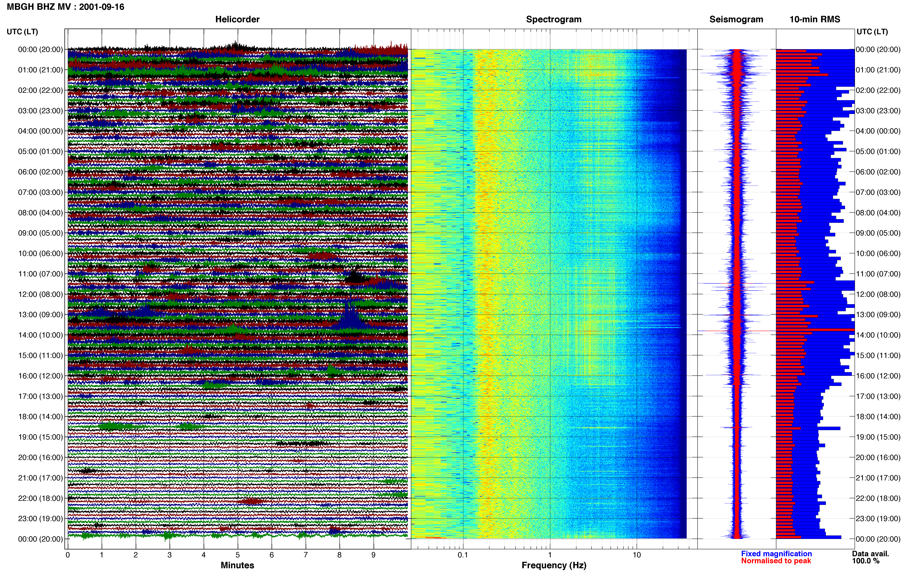This screenshot has width=924, height=578.
Task: Click the spectrogram frequency tick '0.1'
Action: tap(463, 555)
